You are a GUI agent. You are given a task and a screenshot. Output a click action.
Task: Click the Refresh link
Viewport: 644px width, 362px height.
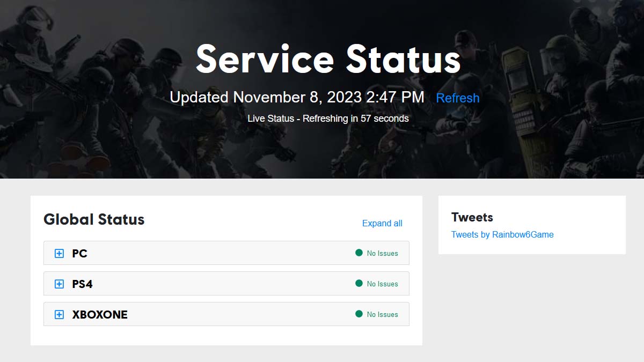tap(457, 98)
